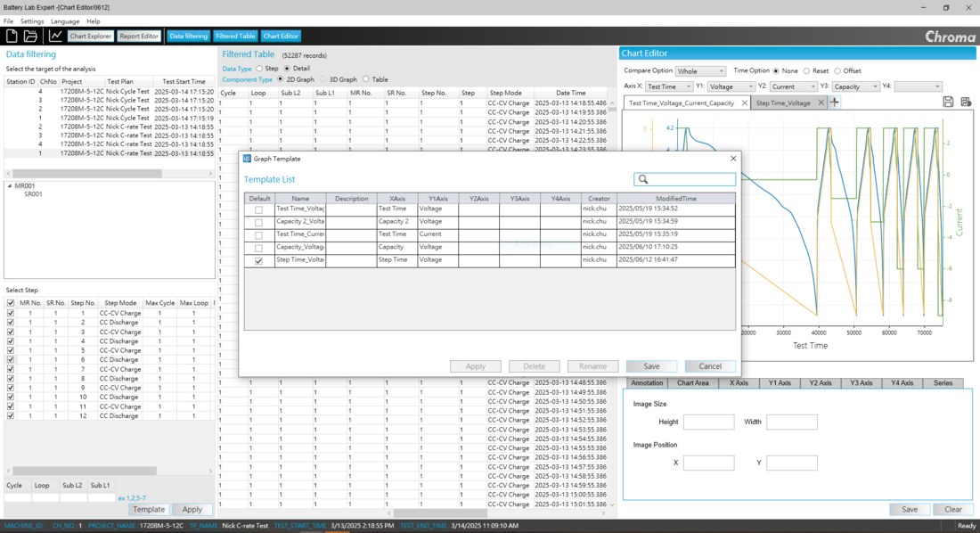This screenshot has height=533, width=980.
Task: Click Save button below Image Position
Action: coord(910,509)
